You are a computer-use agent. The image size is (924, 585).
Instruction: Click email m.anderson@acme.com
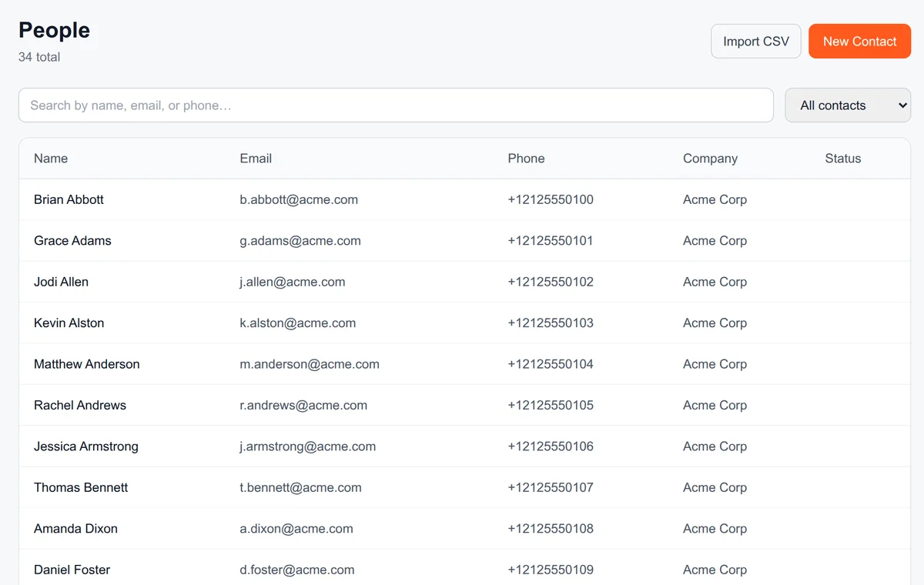click(x=310, y=364)
